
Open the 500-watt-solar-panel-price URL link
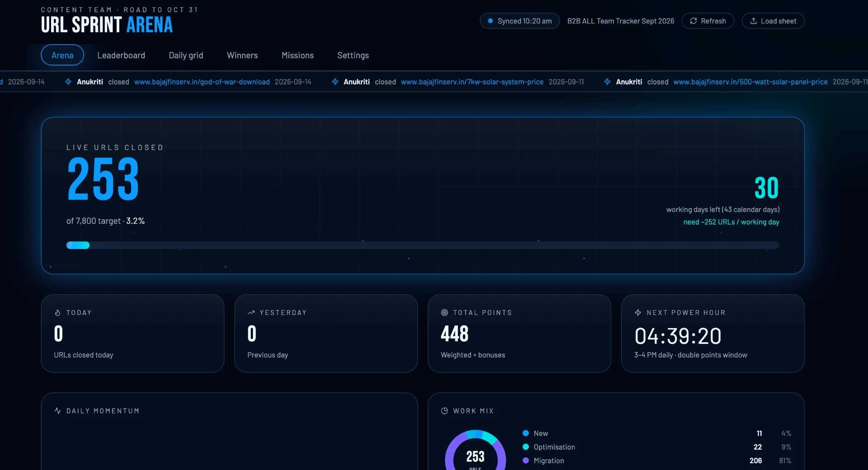click(750, 82)
